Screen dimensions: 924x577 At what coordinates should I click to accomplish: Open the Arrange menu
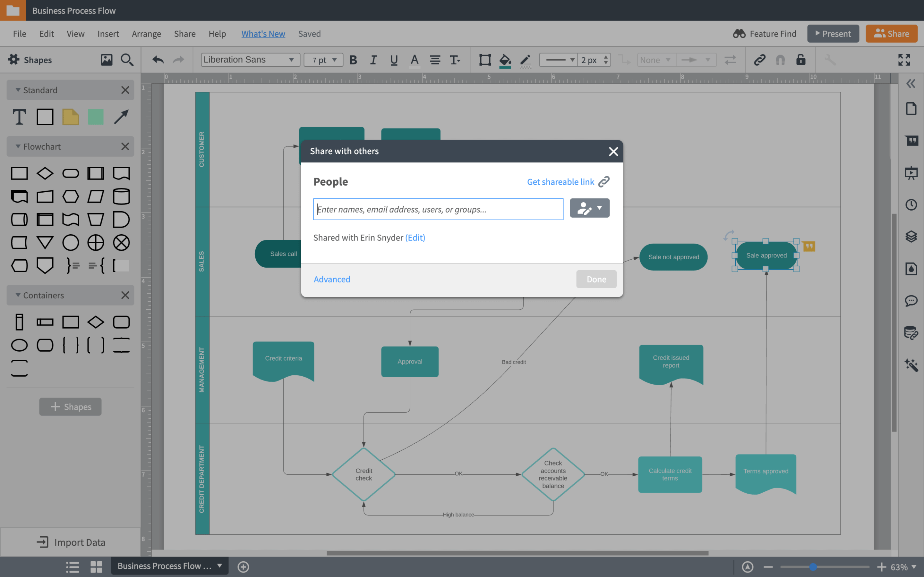pyautogui.click(x=146, y=34)
